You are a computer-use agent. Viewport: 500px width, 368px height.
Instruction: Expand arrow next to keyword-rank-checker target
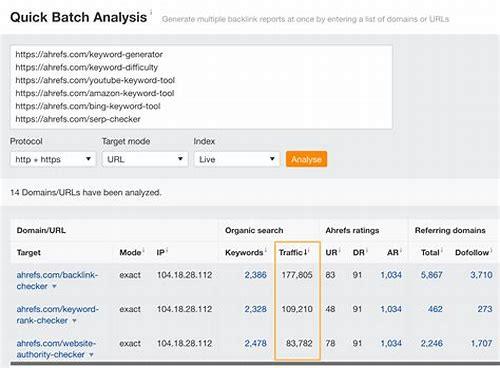74,321
